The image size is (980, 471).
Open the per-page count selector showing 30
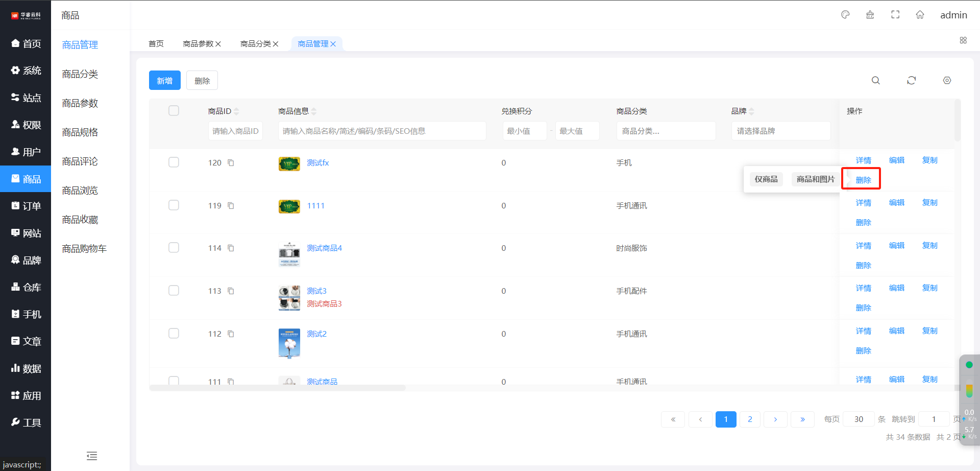tap(859, 419)
